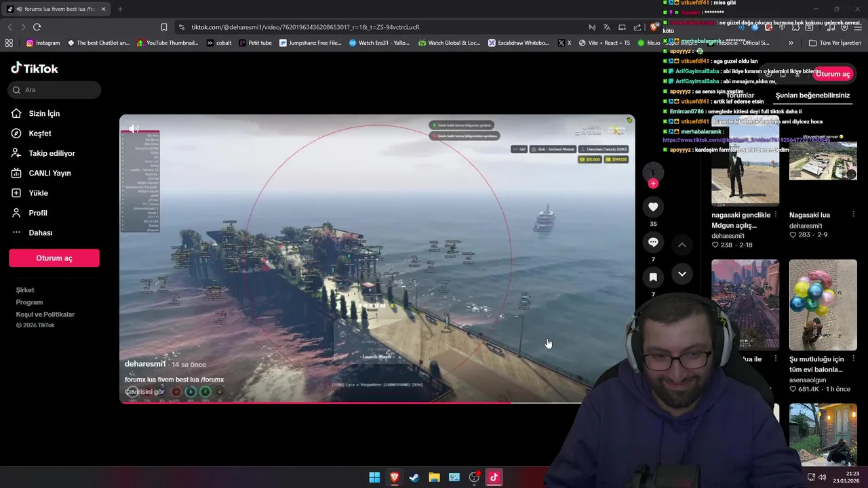Open the balloon video thumbnail
Screen dimensions: 868x488
tap(823, 304)
